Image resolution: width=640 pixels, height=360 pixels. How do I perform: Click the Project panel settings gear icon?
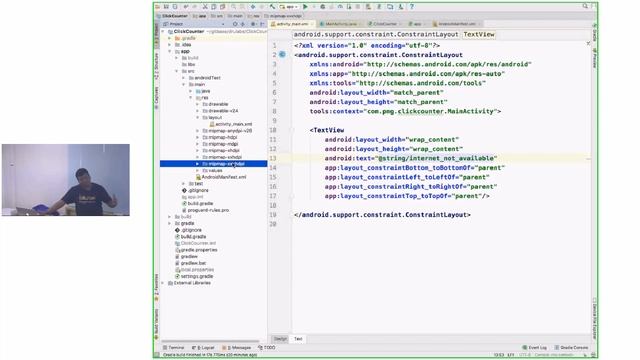(253, 24)
